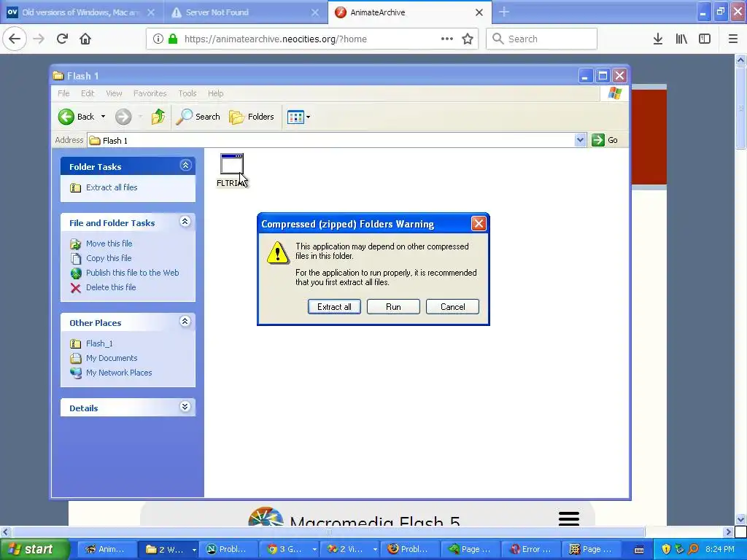The height and width of the screenshot is (560, 747).
Task: Expand the Details panel
Action: pos(185,407)
